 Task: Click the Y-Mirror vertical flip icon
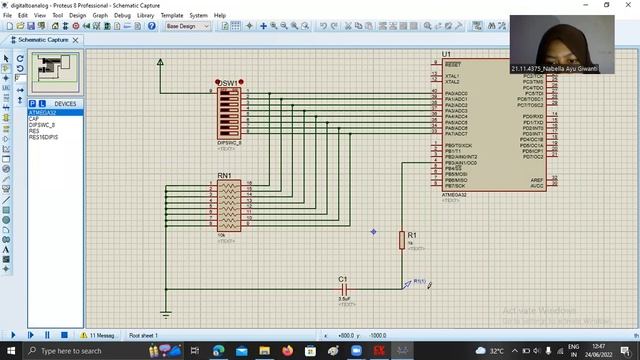click(x=20, y=100)
